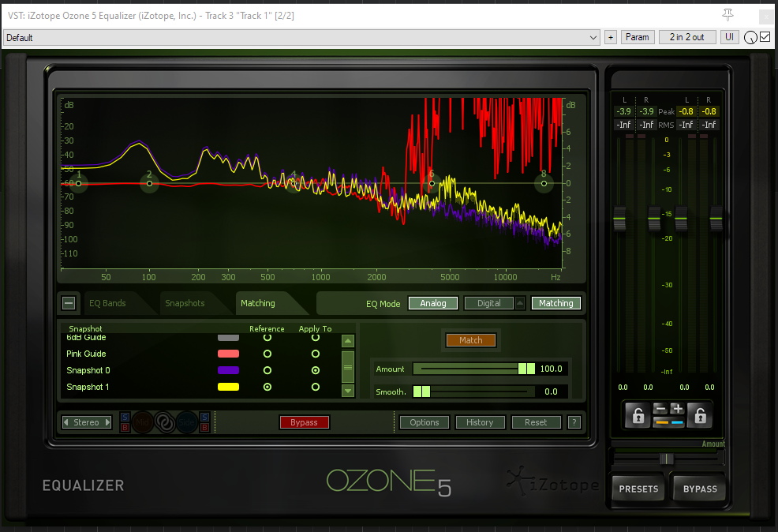Click the round bypass knob icon next to UI
The width and height of the screenshot is (778, 532).
(750, 37)
